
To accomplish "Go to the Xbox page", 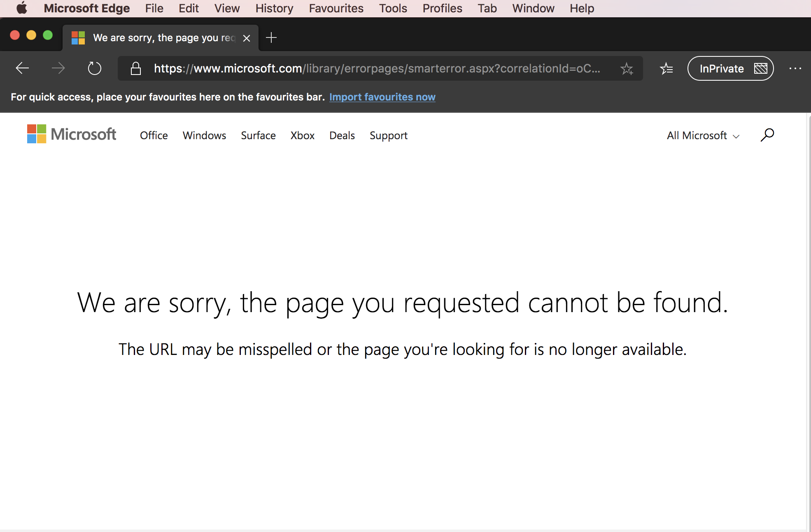I will point(302,135).
